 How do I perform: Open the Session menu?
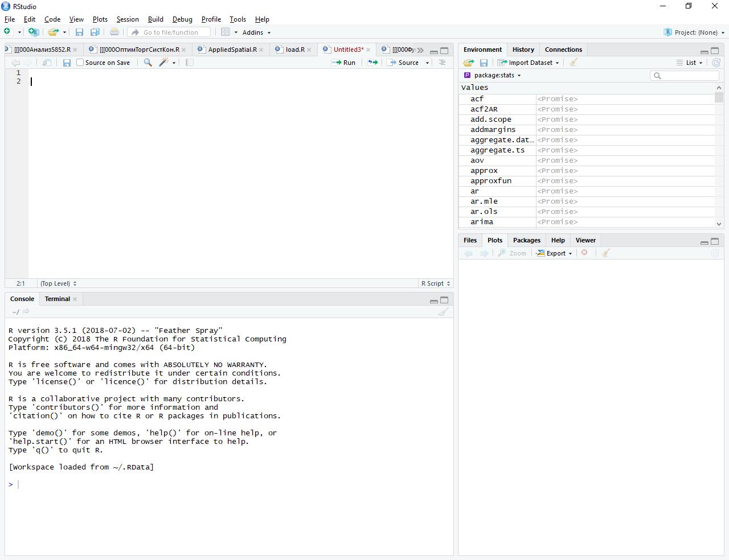pos(128,19)
